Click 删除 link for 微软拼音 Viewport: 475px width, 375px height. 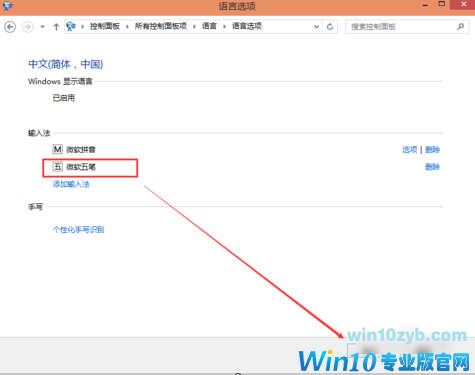(x=432, y=149)
